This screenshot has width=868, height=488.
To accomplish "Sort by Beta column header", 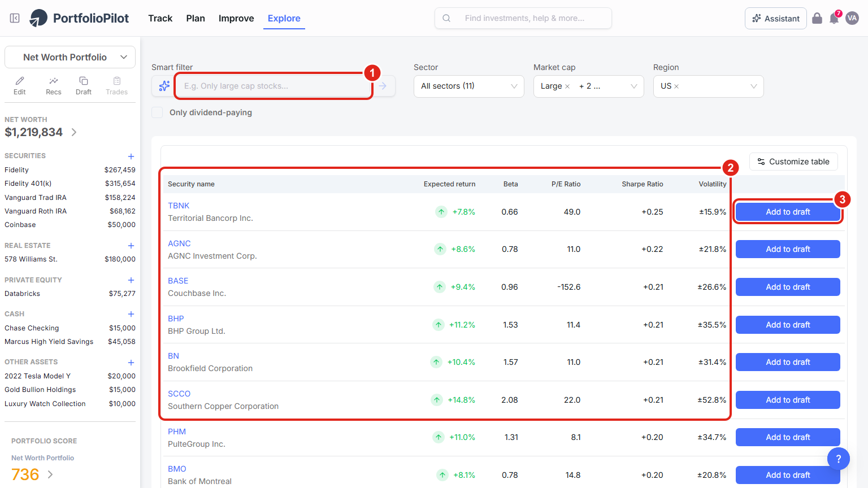I will coord(511,184).
